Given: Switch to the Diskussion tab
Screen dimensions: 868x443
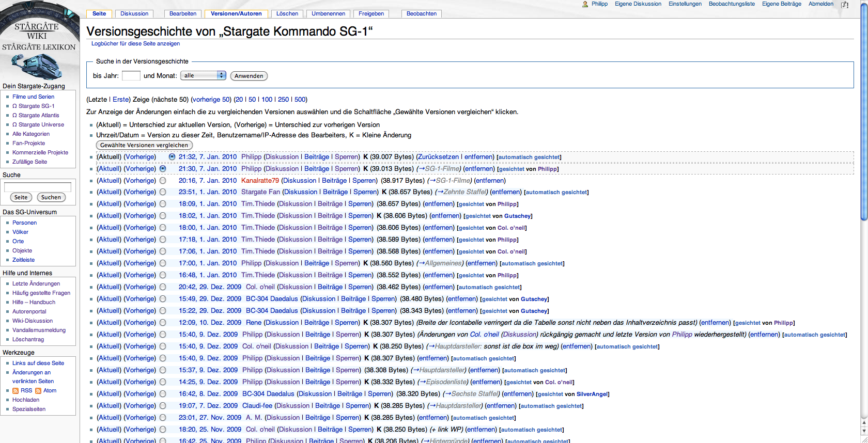Looking at the screenshot, I should (134, 13).
